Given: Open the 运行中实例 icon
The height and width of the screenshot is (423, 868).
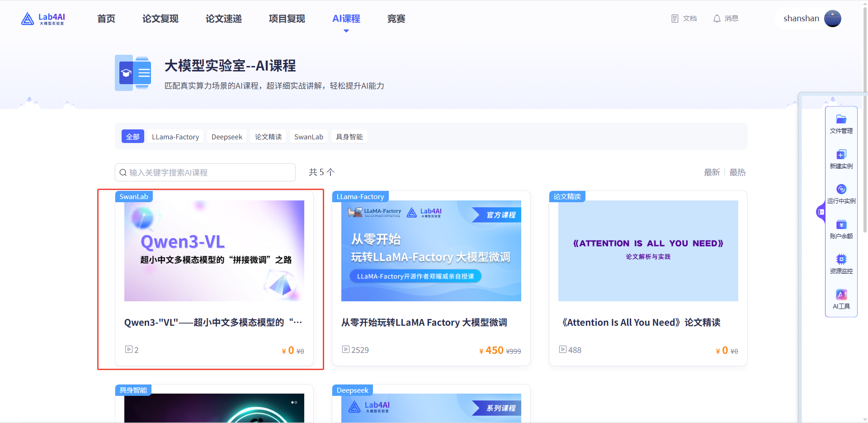Looking at the screenshot, I should click(841, 189).
